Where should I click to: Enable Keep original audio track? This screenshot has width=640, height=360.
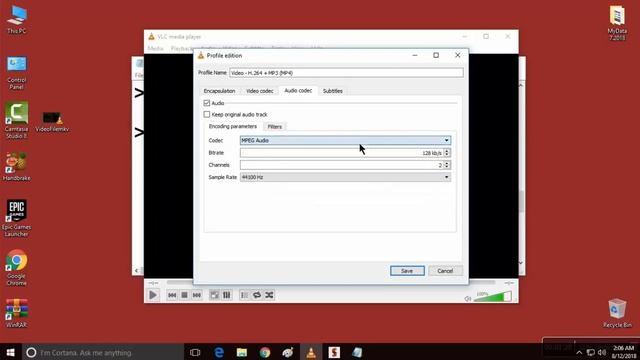207,114
